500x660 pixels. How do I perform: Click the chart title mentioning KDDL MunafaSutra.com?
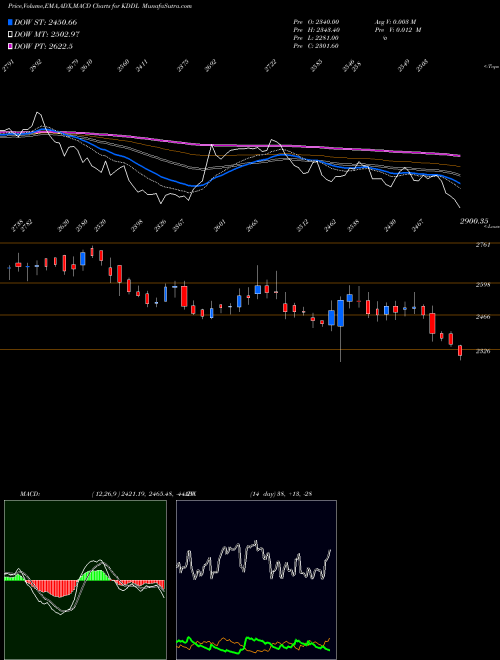tap(100, 6)
